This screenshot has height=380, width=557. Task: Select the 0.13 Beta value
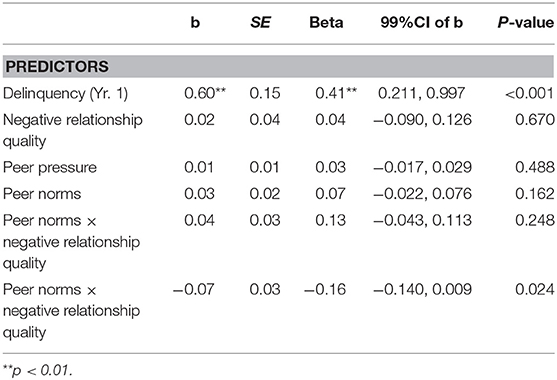coord(330,220)
